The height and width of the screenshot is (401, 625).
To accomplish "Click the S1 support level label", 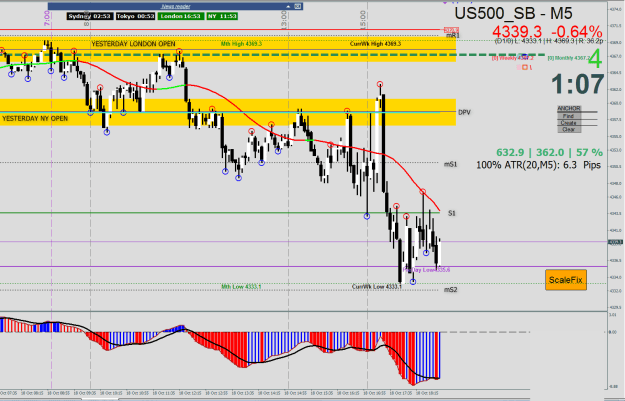I will pos(452,213).
